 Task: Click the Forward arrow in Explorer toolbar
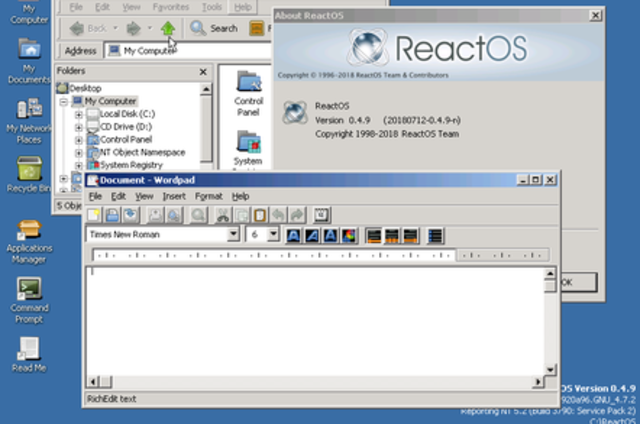click(133, 28)
